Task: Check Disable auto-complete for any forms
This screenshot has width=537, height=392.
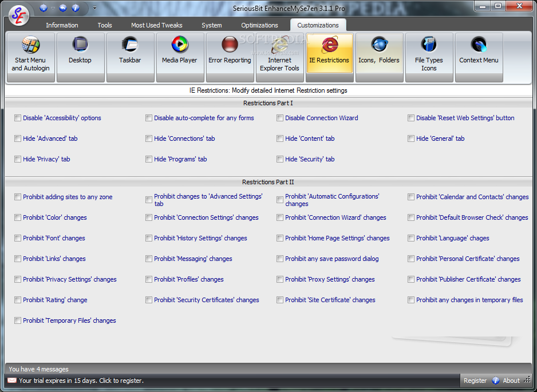Action: point(149,118)
